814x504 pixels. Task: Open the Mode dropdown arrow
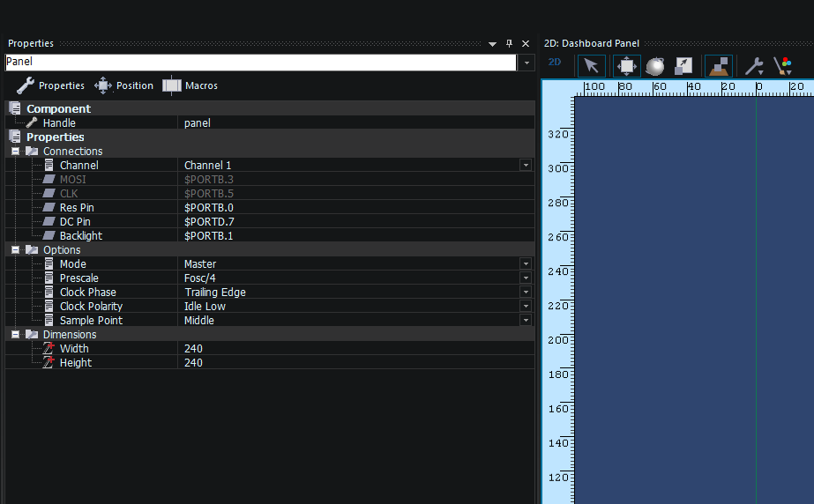pyautogui.click(x=526, y=264)
